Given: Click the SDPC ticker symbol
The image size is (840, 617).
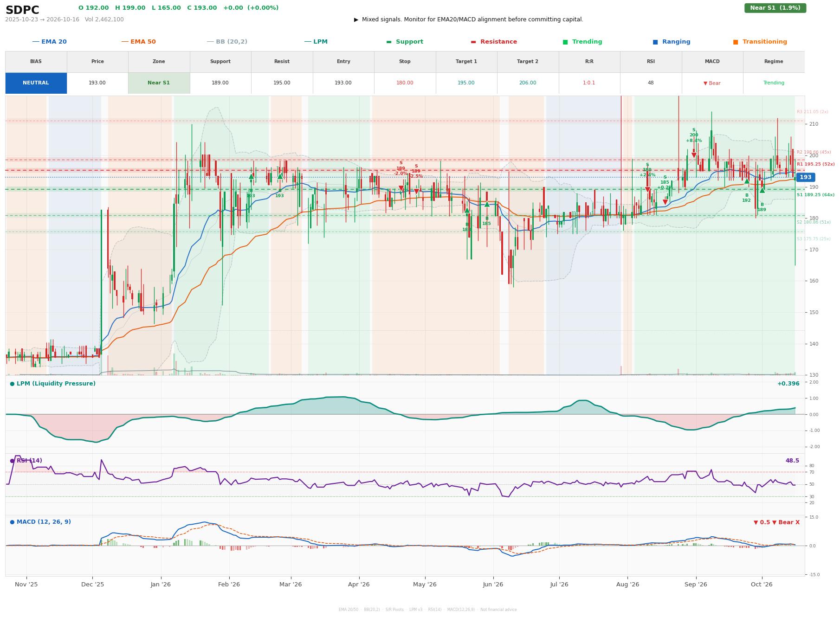Looking at the screenshot, I should (x=22, y=10).
